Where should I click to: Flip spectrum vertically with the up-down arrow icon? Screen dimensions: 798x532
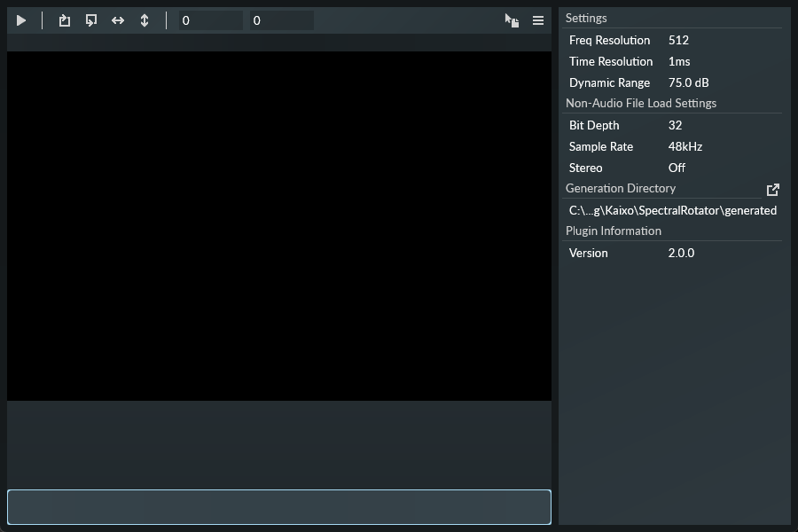tap(145, 20)
